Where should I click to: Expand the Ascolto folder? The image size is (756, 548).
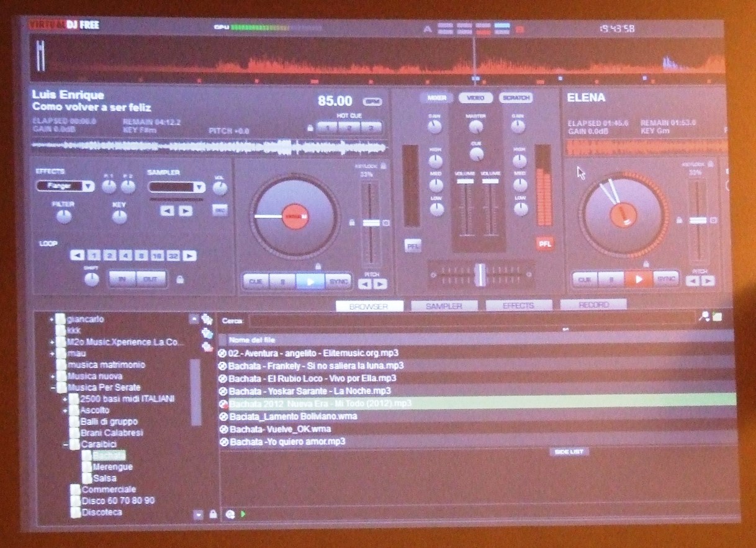coord(66,410)
